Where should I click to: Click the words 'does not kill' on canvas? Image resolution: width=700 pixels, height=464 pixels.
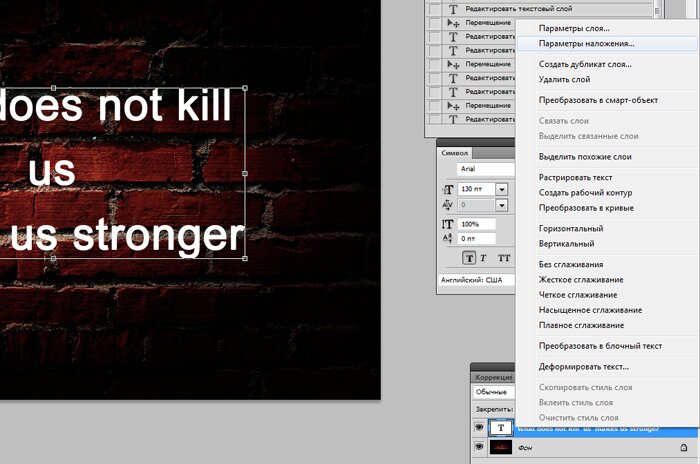116,106
